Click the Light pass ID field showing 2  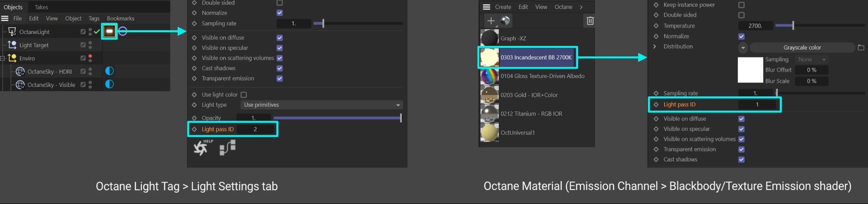(255, 129)
